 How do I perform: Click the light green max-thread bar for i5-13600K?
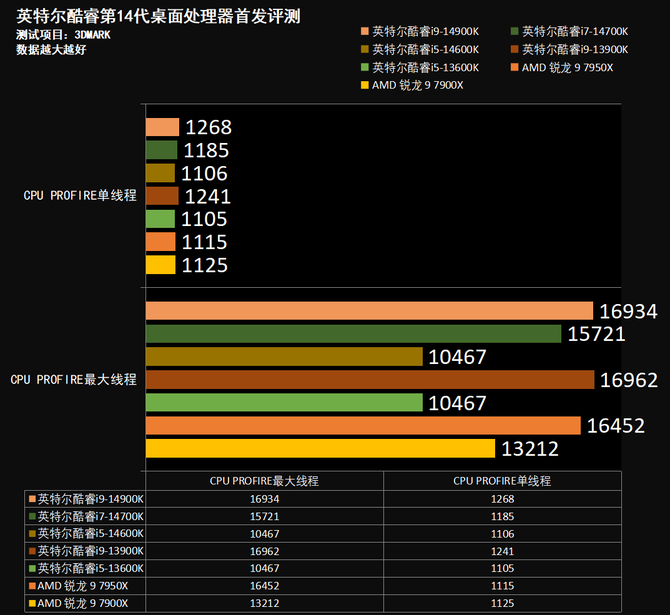(284, 403)
